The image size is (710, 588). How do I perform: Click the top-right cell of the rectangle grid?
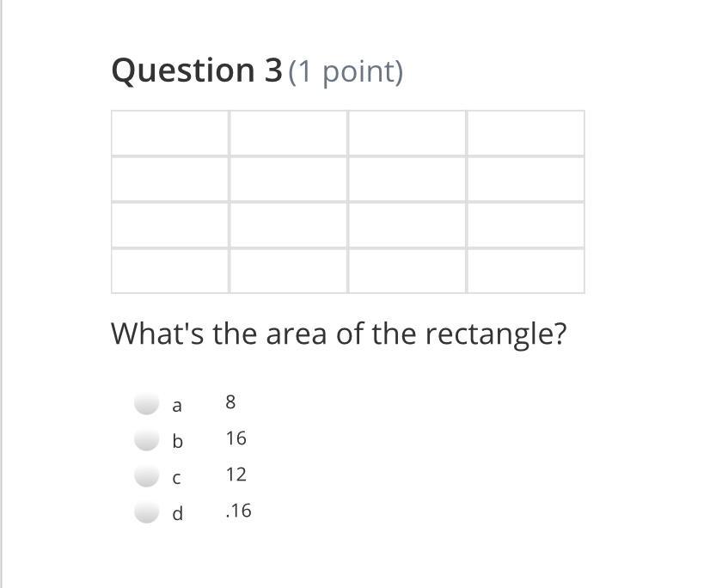(x=525, y=133)
